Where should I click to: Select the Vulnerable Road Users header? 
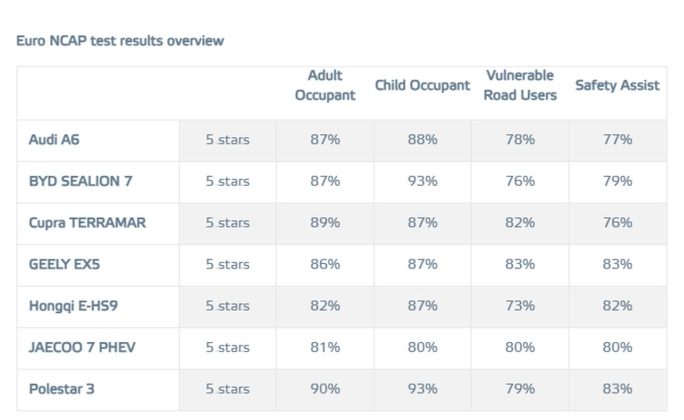click(x=520, y=85)
